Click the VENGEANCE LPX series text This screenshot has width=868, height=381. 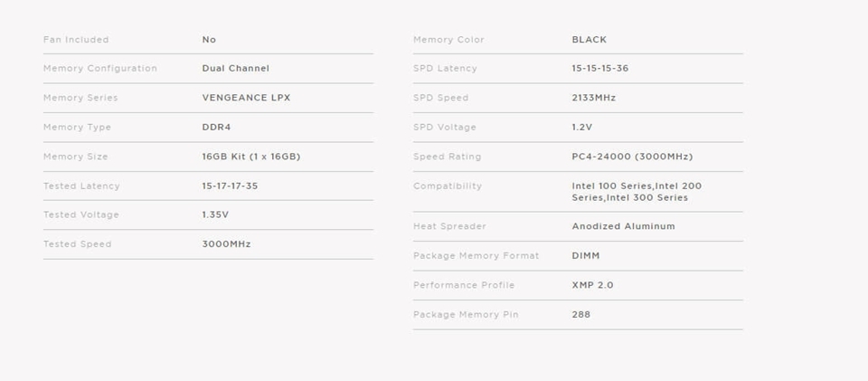[246, 98]
